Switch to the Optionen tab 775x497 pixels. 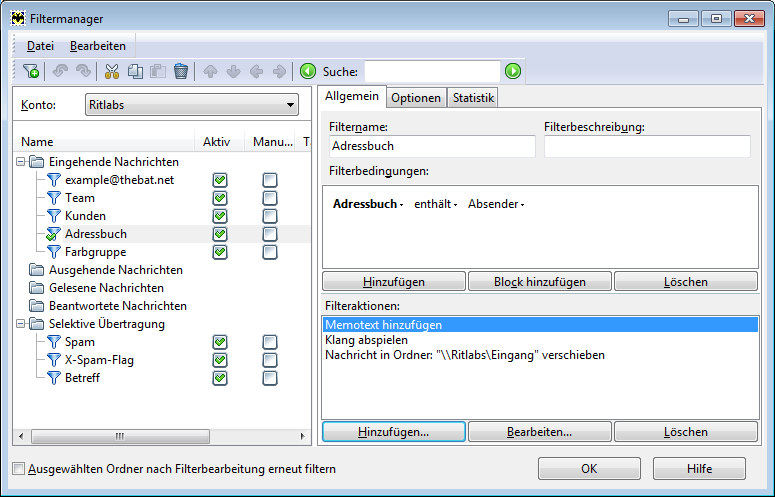click(x=415, y=98)
